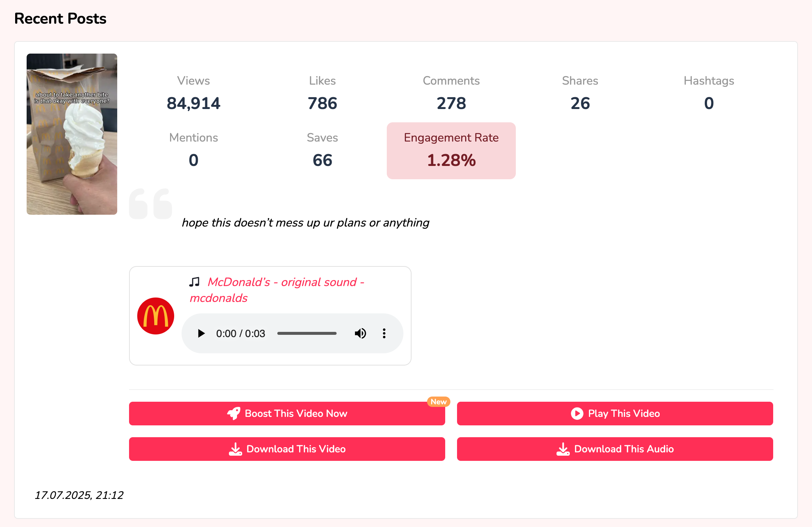
Task: Click the New badge on Boost button
Action: (x=439, y=402)
